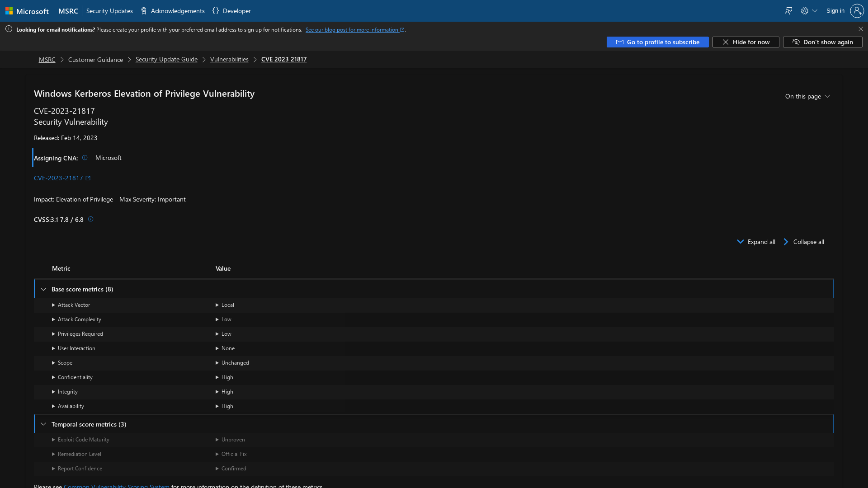The height and width of the screenshot is (488, 868).
Task: Expand the None value of User Interaction
Action: tap(225, 348)
